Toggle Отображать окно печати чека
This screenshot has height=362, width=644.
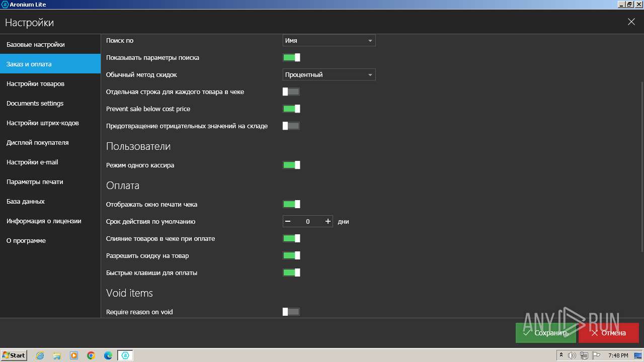pos(291,204)
